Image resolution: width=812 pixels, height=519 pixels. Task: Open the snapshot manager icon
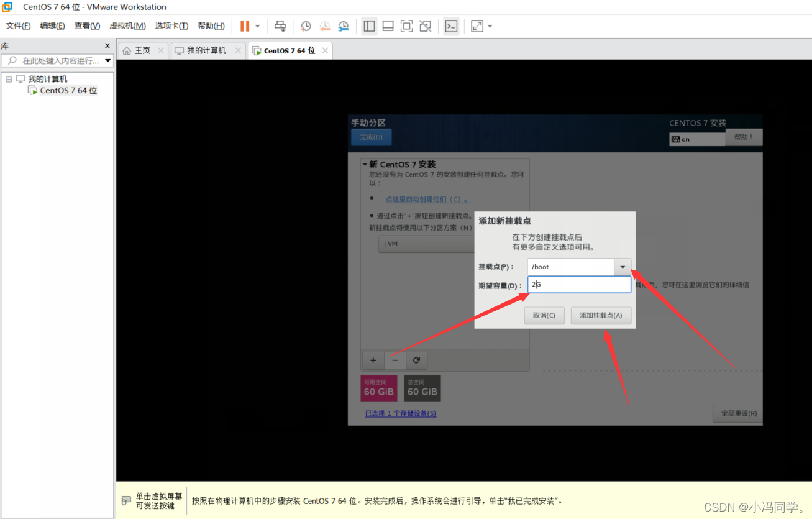pos(344,26)
